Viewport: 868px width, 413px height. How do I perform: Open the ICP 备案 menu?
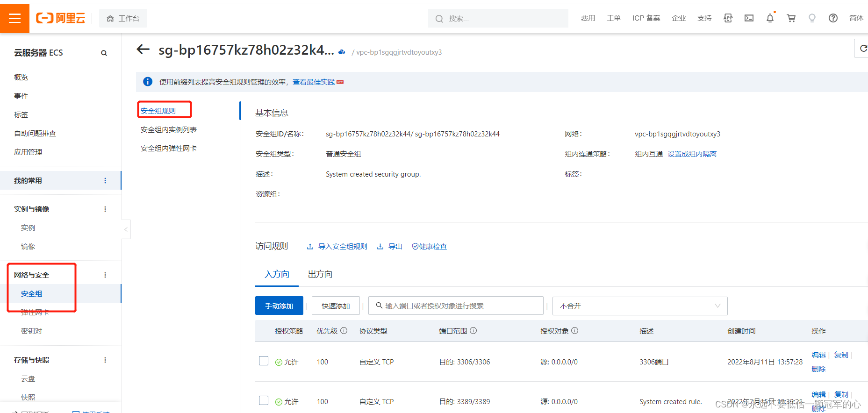point(646,18)
